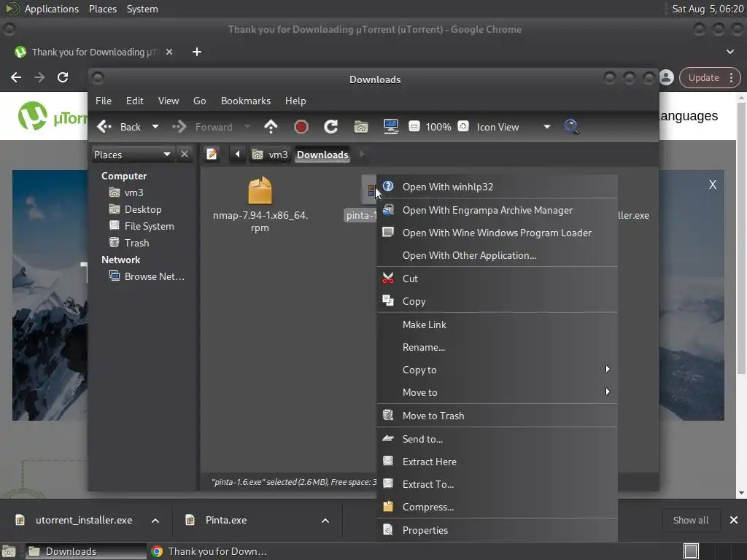Screen dimensions: 747x560
Task: Zoom out with the minus icon
Action: [414, 127]
